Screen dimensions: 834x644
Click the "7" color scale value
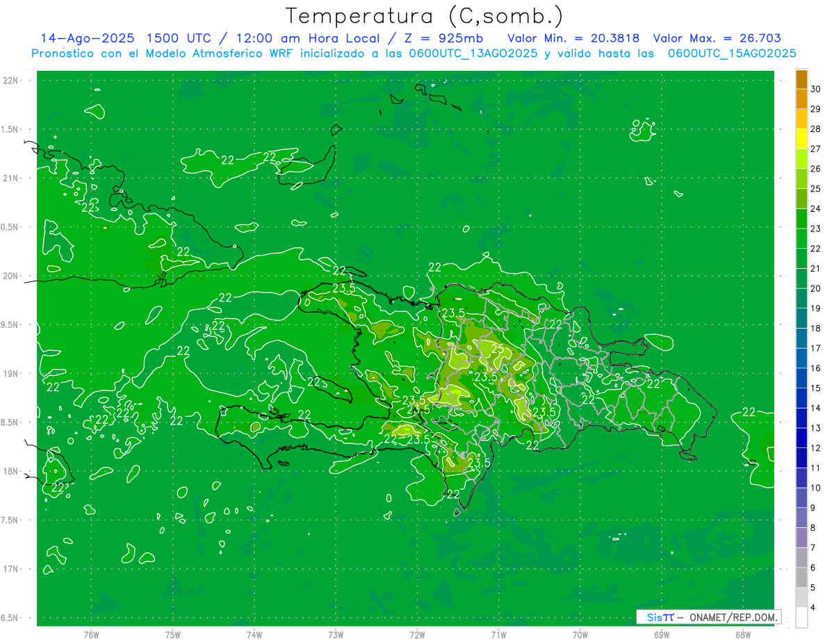click(x=814, y=547)
